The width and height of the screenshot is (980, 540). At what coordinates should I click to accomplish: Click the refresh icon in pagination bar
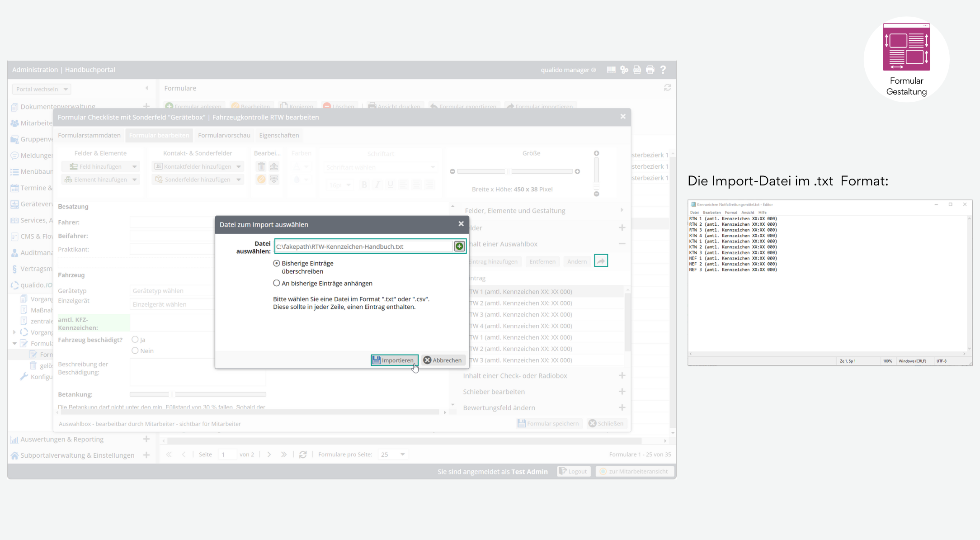point(303,455)
